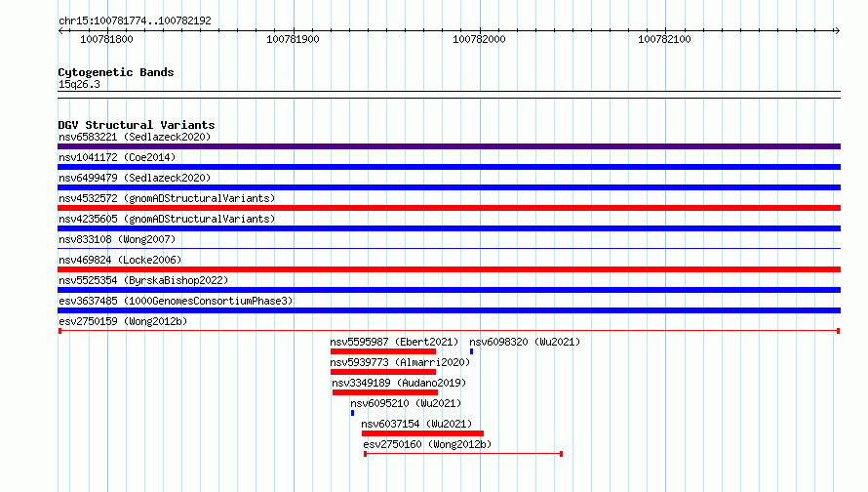Click ruler position 100781900
Screen dimensions: 868x492
[293, 39]
